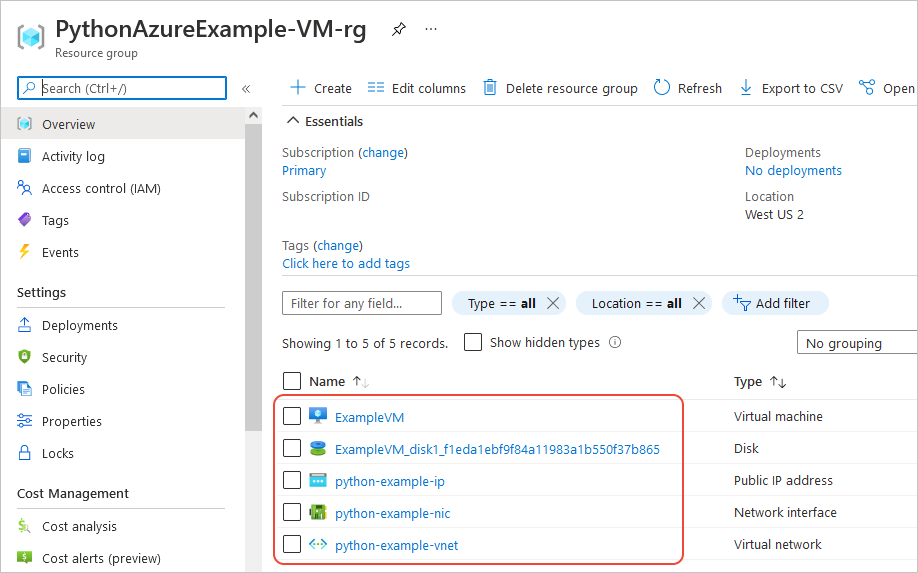This screenshot has width=918, height=573.
Task: Open the No deployments link
Action: click(x=793, y=170)
